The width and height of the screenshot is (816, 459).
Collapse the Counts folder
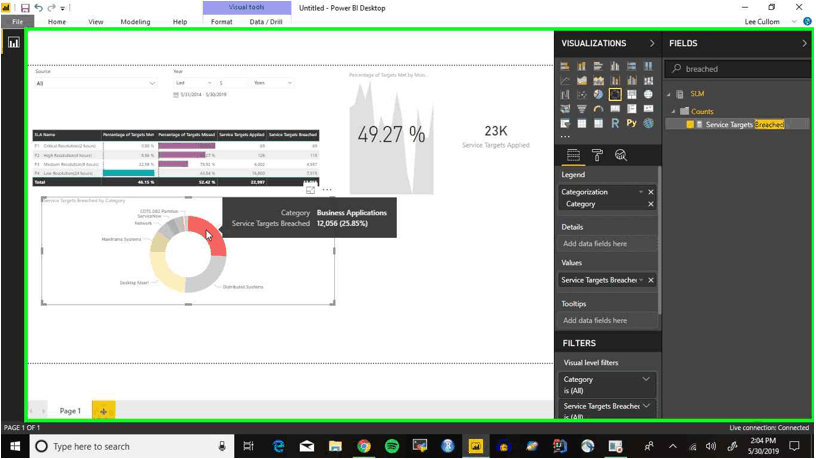pos(673,111)
